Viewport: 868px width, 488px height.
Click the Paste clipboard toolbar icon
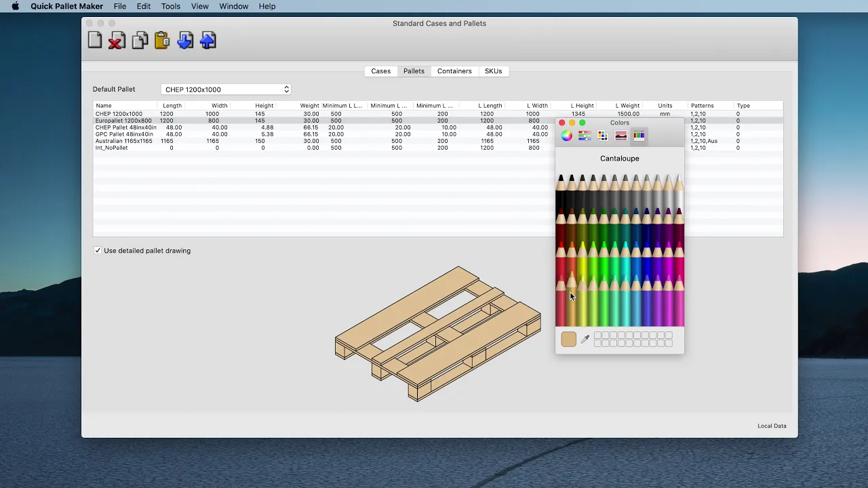tap(162, 41)
